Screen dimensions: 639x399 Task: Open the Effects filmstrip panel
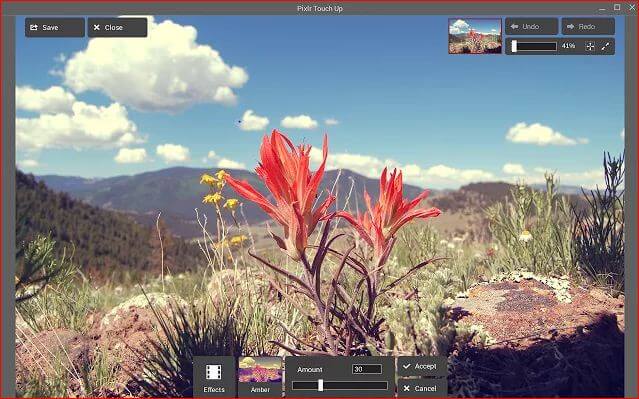(214, 377)
